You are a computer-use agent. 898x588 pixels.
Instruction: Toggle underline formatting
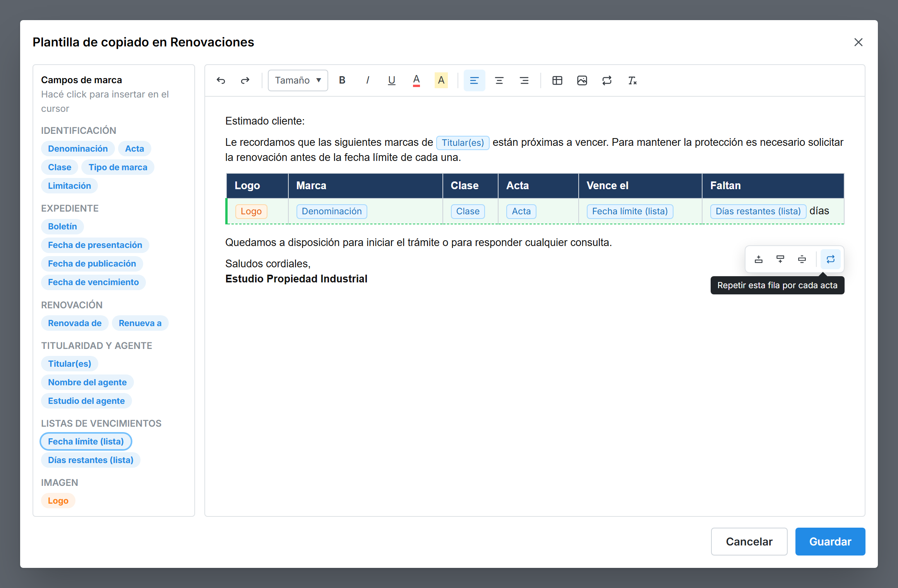click(392, 80)
